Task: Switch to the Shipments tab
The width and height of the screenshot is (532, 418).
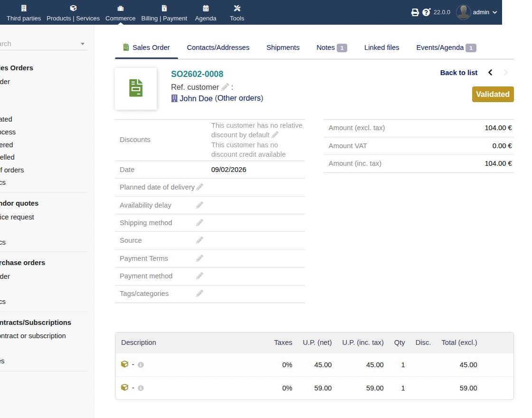Action: pyautogui.click(x=283, y=47)
